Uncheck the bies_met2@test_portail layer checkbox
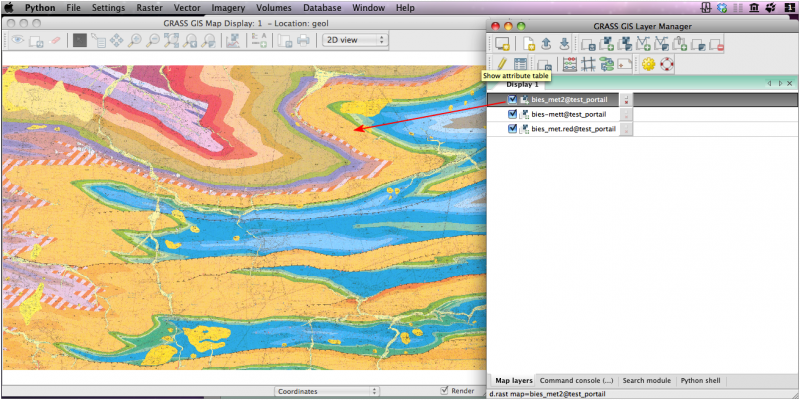Viewport: 800px width, 400px height. coord(512,99)
